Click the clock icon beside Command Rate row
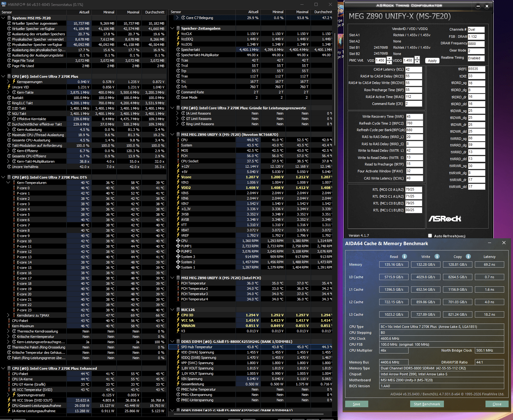513x420 pixels. coord(178,92)
